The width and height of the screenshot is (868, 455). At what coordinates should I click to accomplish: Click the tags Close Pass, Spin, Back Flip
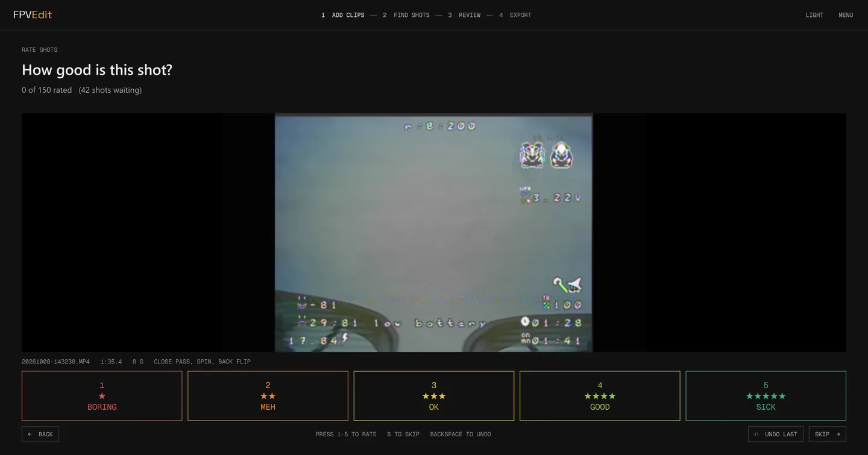(x=202, y=362)
